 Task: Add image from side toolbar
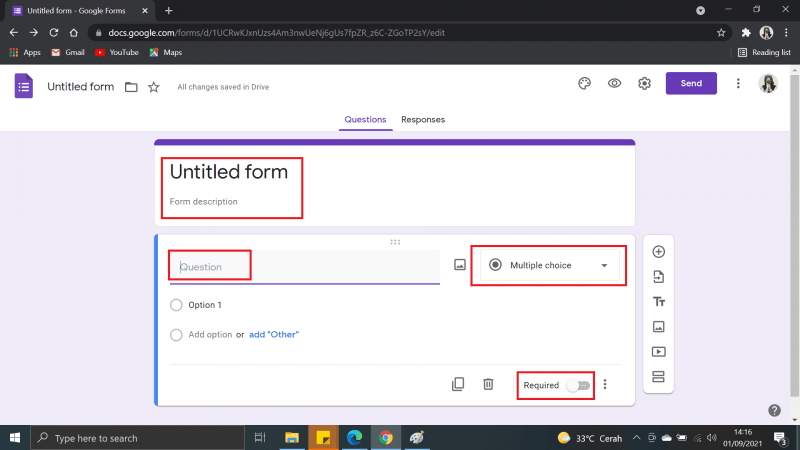pos(659,327)
